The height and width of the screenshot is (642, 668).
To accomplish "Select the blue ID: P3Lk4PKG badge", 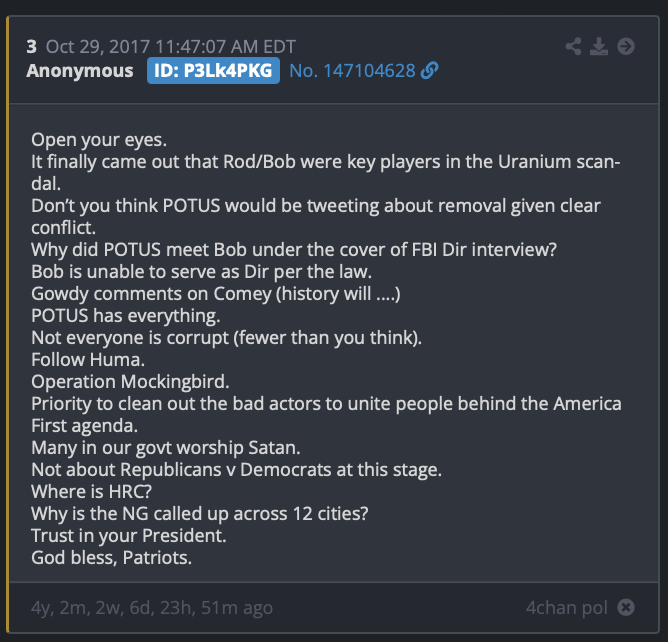I will pos(213,71).
